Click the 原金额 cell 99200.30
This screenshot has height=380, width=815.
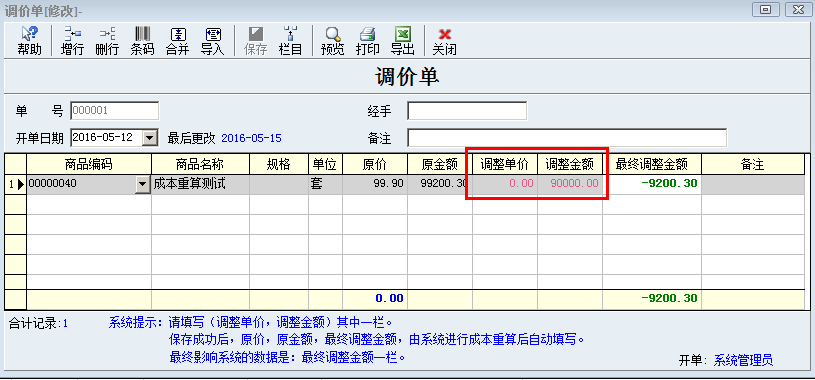point(439,184)
